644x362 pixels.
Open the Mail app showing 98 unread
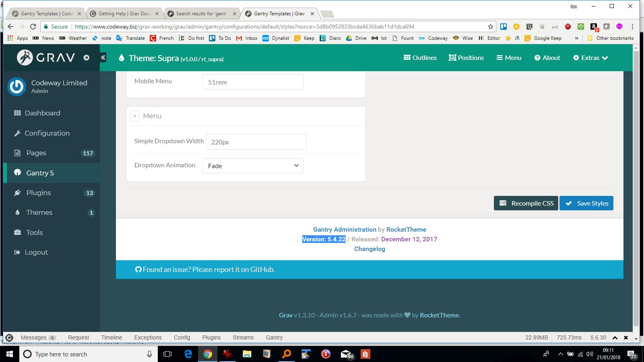tap(346, 354)
